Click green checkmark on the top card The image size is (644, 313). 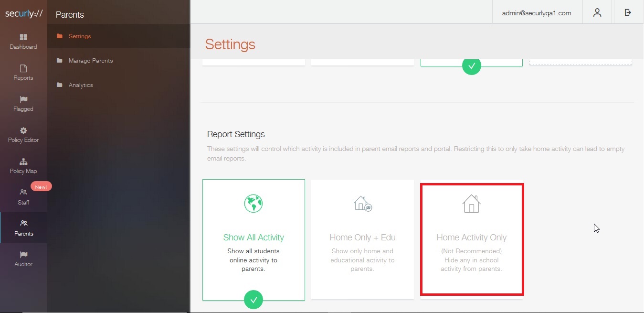click(x=472, y=66)
